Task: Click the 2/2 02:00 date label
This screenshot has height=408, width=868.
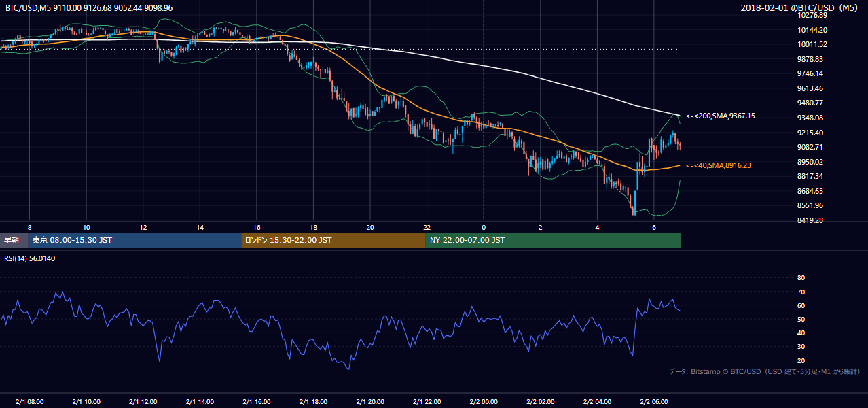Action: 541,401
